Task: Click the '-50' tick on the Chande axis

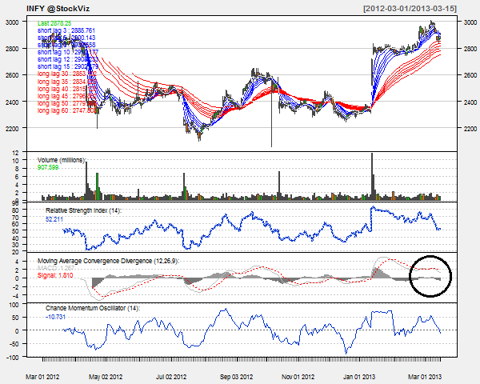Action: pyautogui.click(x=14, y=344)
